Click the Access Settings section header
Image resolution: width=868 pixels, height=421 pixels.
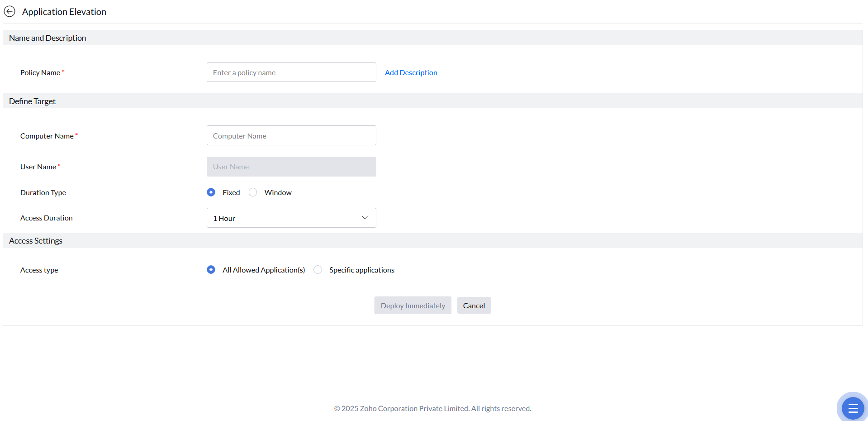[x=36, y=241]
